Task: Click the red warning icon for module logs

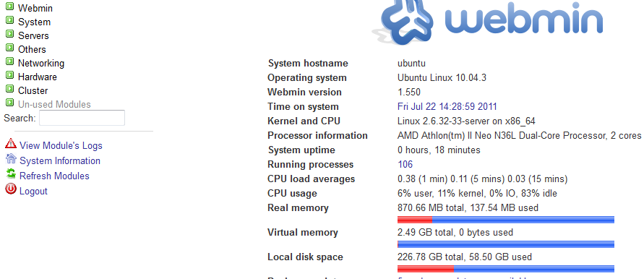Action: [x=10, y=143]
